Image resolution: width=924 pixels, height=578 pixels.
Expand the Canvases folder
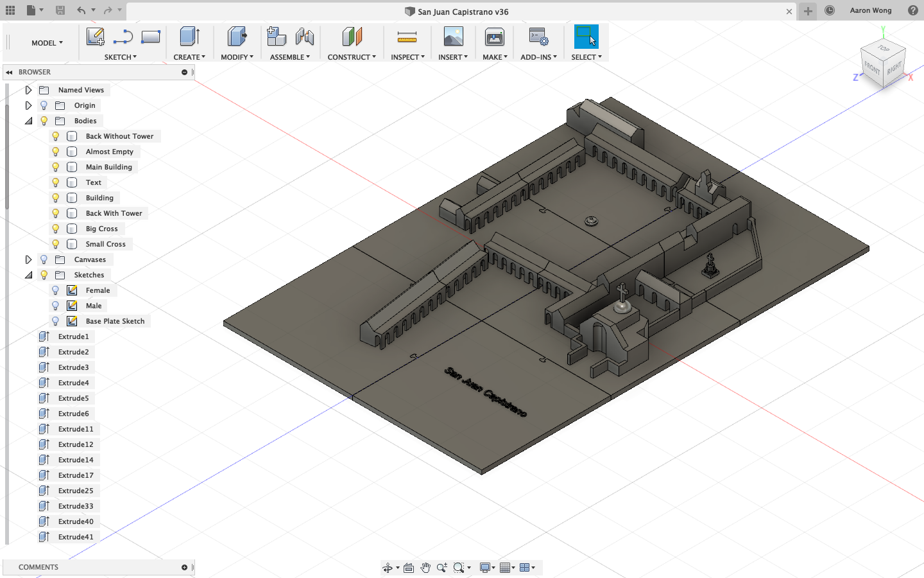[28, 259]
